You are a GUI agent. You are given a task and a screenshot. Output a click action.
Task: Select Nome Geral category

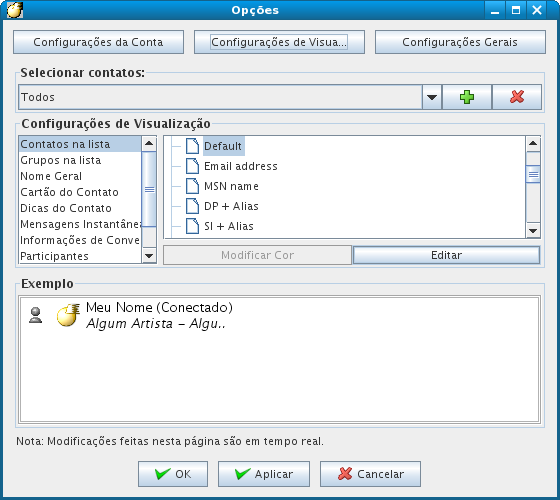(80, 176)
